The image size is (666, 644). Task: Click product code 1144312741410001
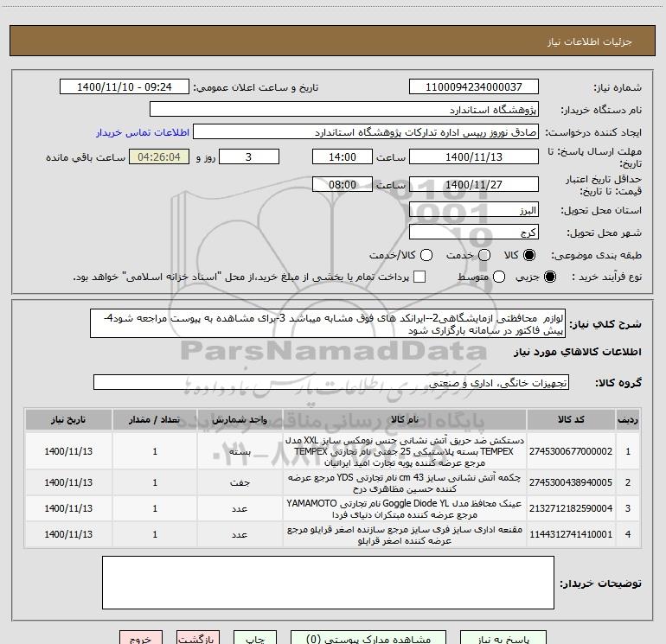tap(571, 534)
